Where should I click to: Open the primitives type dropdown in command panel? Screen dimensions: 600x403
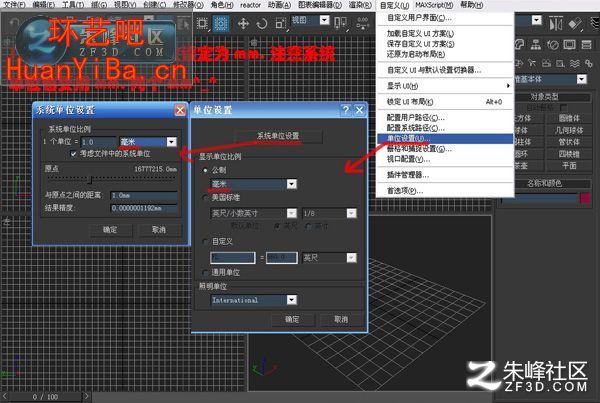(x=551, y=79)
